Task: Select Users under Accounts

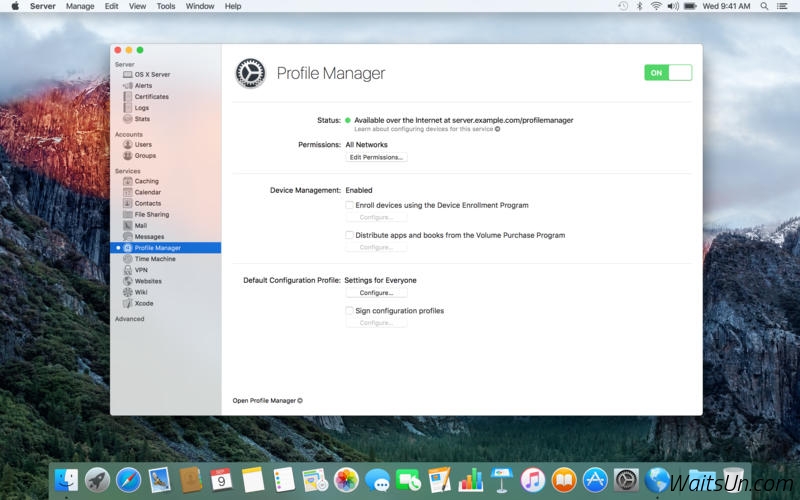Action: click(138, 144)
